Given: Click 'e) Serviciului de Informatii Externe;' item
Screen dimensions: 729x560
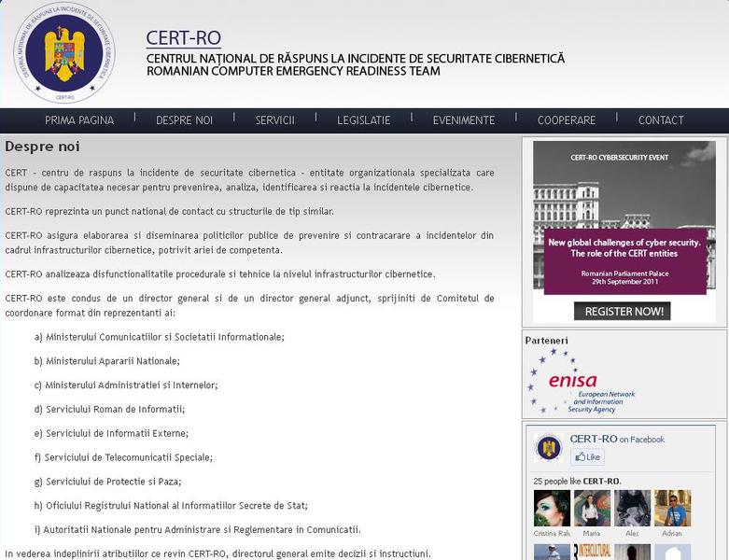Looking at the screenshot, I should coord(111,434).
